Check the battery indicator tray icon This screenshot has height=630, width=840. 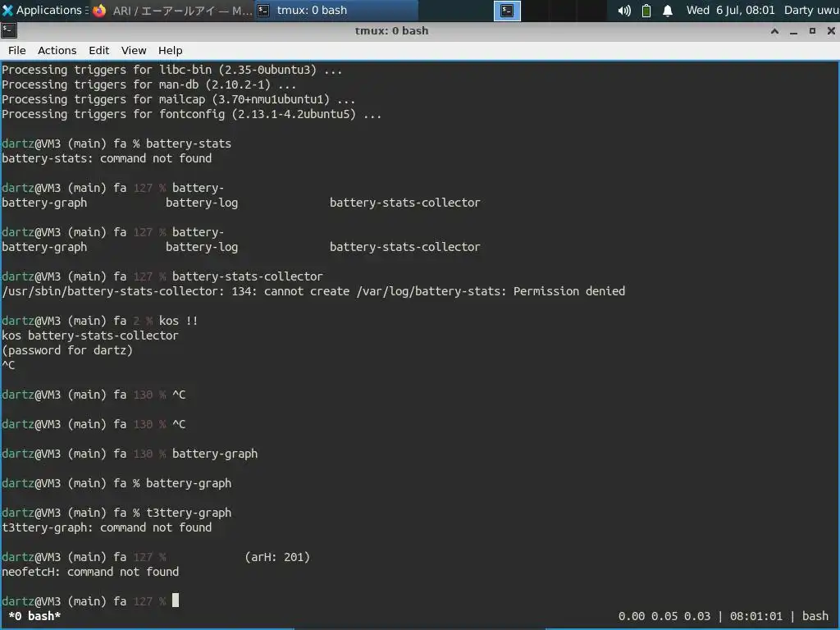tap(646, 10)
